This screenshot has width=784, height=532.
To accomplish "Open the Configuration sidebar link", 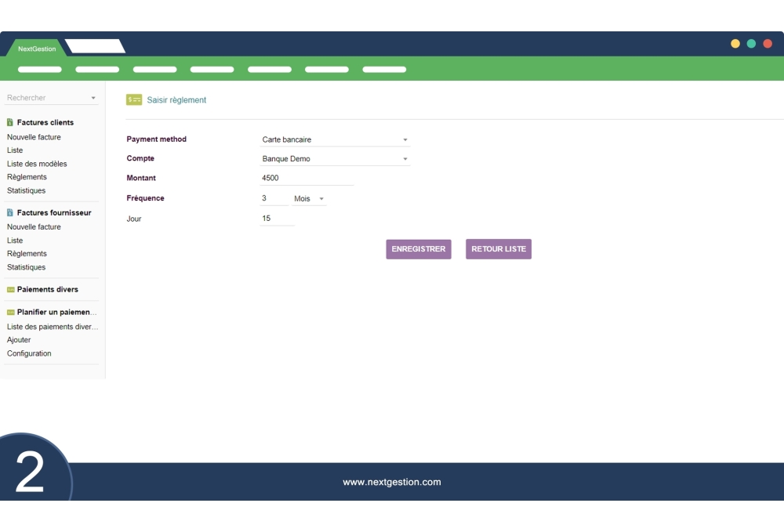I will [29, 353].
